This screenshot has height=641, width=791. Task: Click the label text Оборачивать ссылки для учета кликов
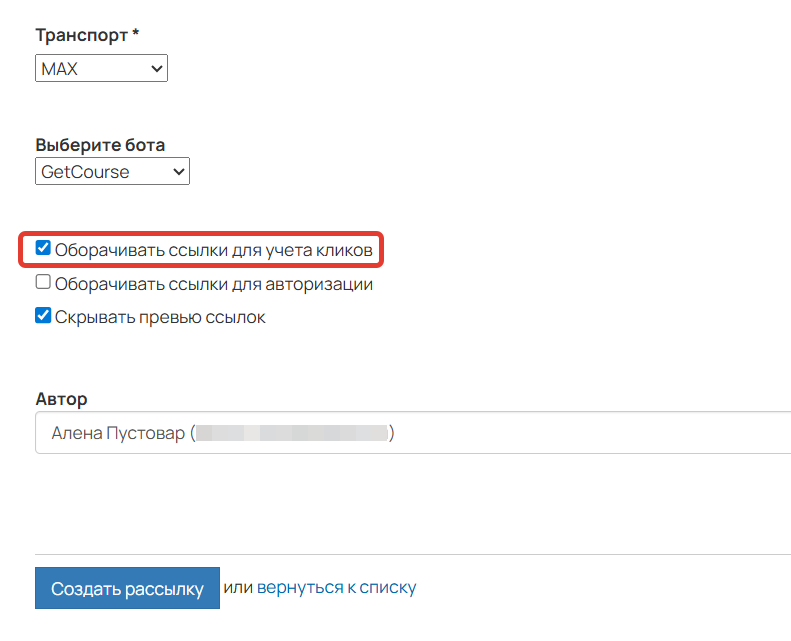tap(214, 249)
